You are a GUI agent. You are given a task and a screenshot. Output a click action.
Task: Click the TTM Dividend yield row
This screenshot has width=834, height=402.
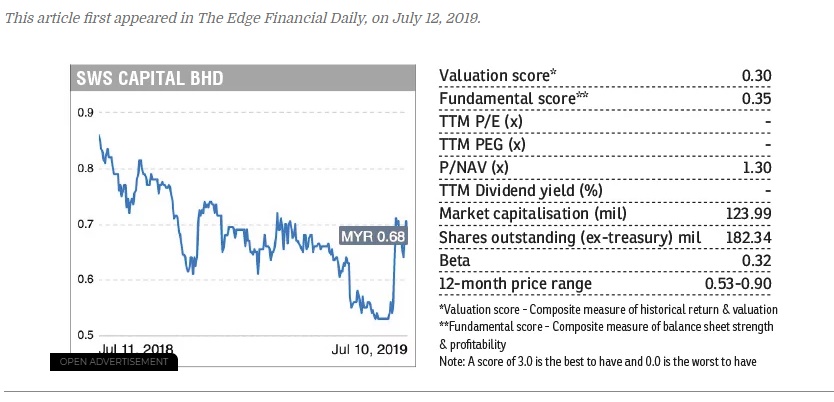tap(605, 191)
